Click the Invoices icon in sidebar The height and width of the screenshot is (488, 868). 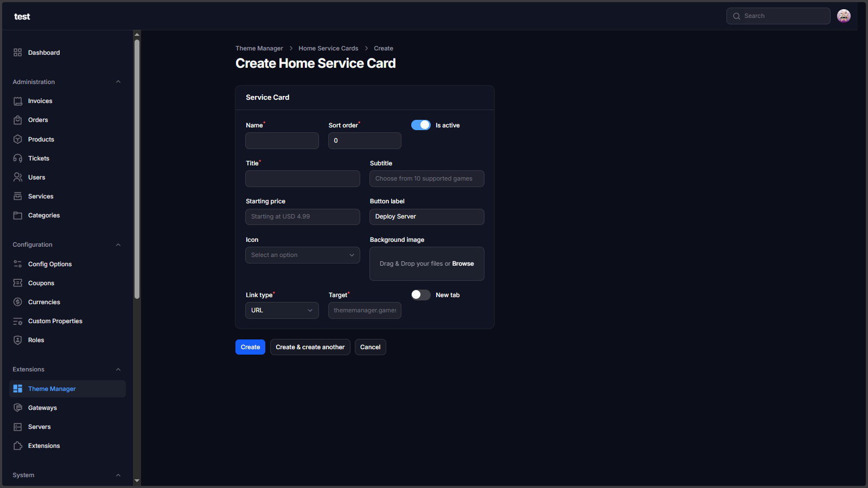[18, 101]
